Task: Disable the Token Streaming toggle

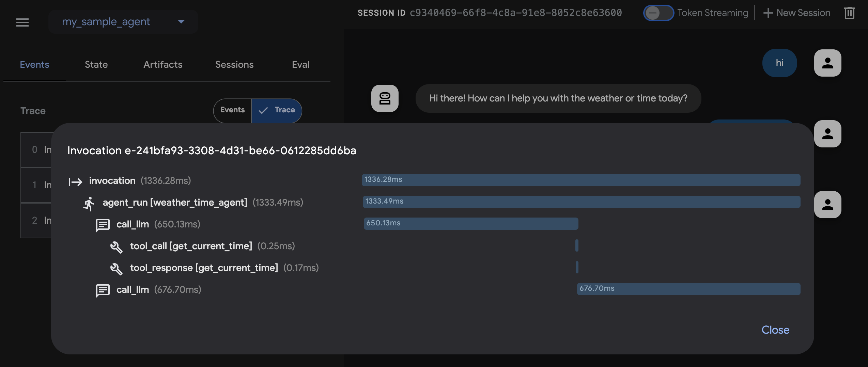Action: (658, 13)
